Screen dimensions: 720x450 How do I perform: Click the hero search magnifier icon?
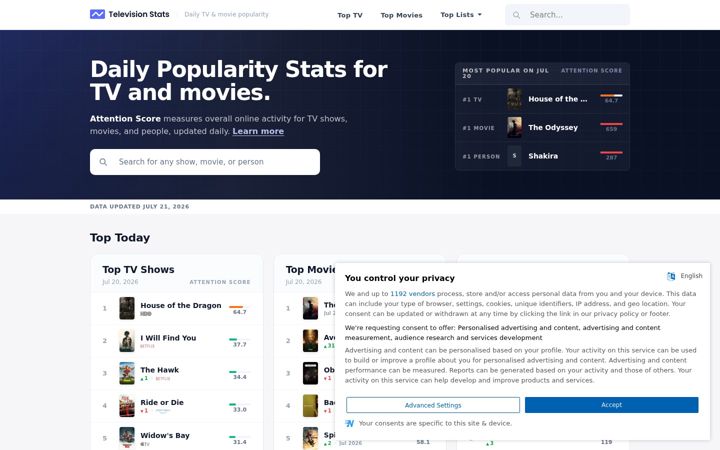click(103, 162)
